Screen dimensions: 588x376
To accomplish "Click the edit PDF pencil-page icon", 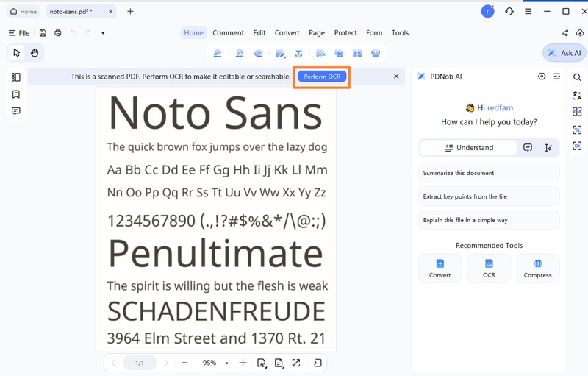I will click(280, 53).
